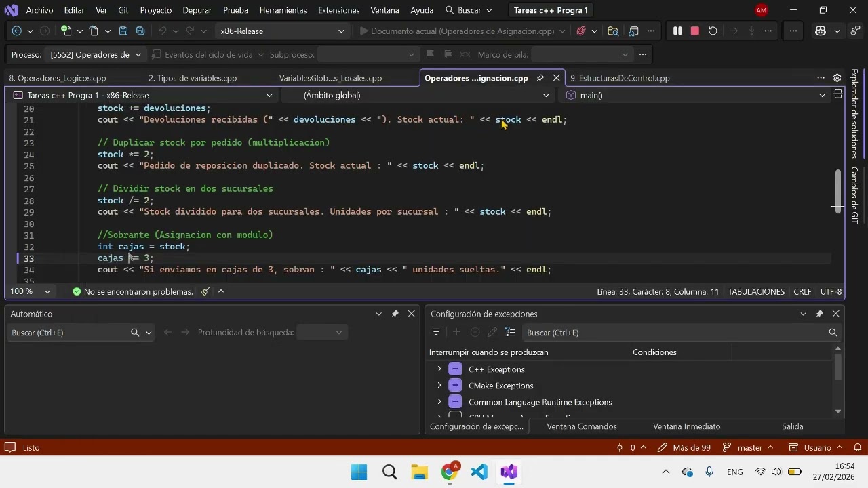Image resolution: width=868 pixels, height=488 pixels.
Task: Stop debugging with the red square
Action: (694, 30)
